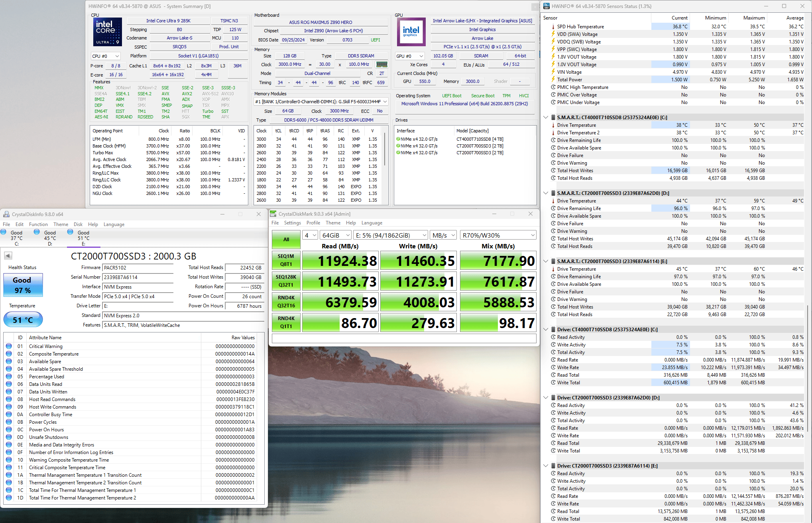The image size is (812, 523).
Task: Open Settings menu in CrystalDiskMark
Action: [x=293, y=223]
